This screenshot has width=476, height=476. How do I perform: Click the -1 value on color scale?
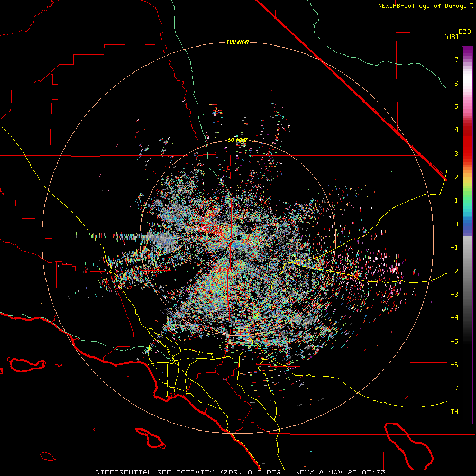(454, 248)
